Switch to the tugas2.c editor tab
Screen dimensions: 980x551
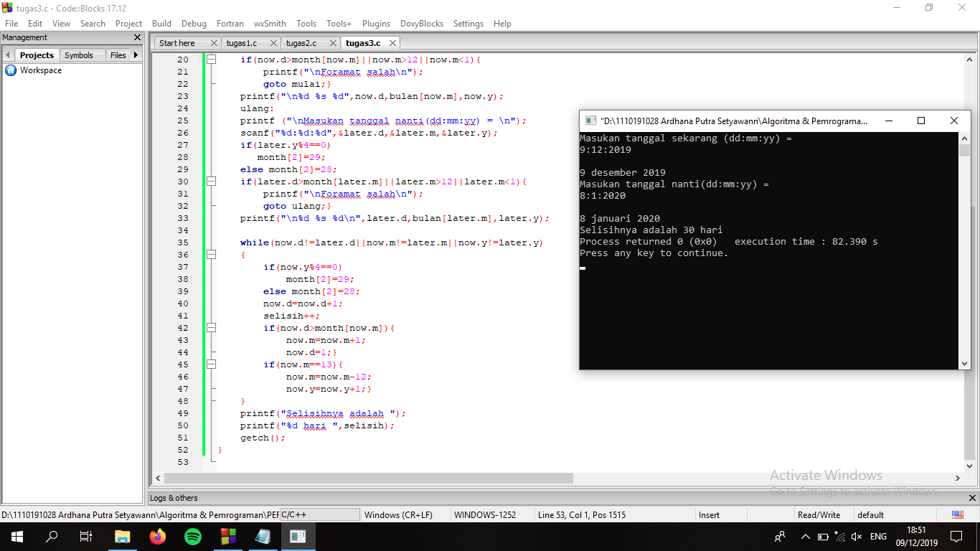pos(301,43)
